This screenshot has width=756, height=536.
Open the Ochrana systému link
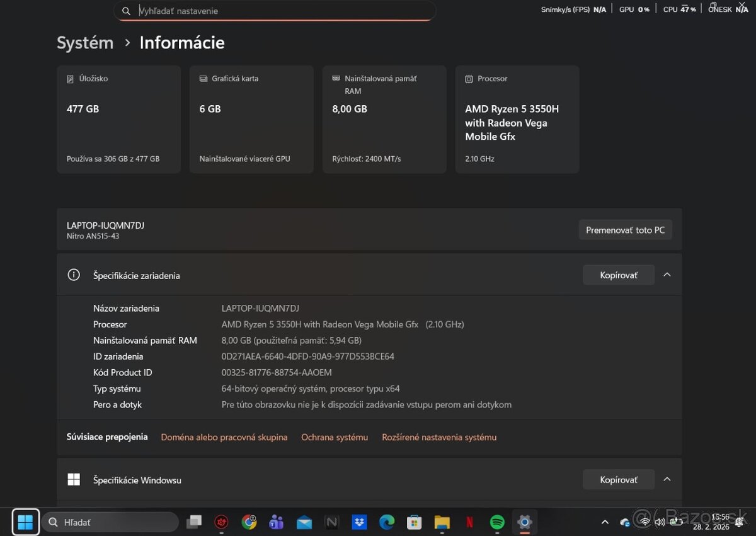[335, 437]
